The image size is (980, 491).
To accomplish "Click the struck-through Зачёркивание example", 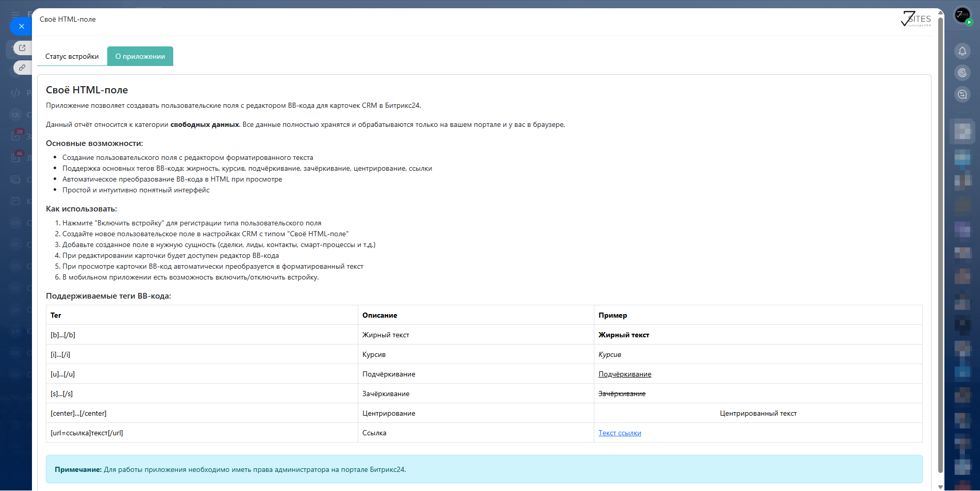I will point(622,394).
